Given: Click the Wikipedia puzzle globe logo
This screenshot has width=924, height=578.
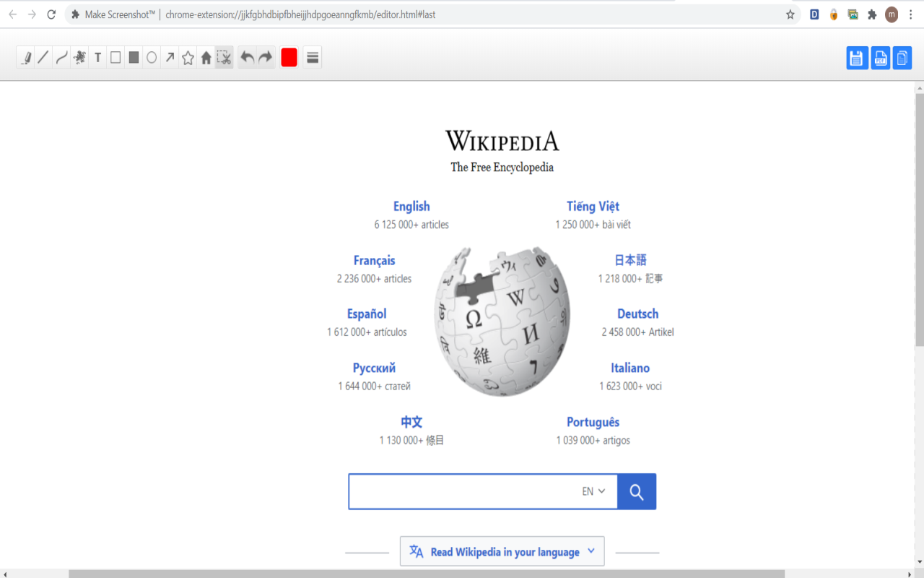Looking at the screenshot, I should point(502,322).
